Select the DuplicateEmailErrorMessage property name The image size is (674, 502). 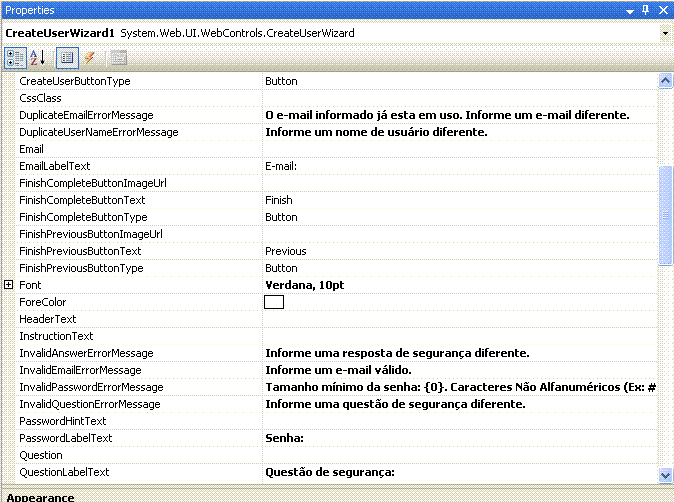86,115
